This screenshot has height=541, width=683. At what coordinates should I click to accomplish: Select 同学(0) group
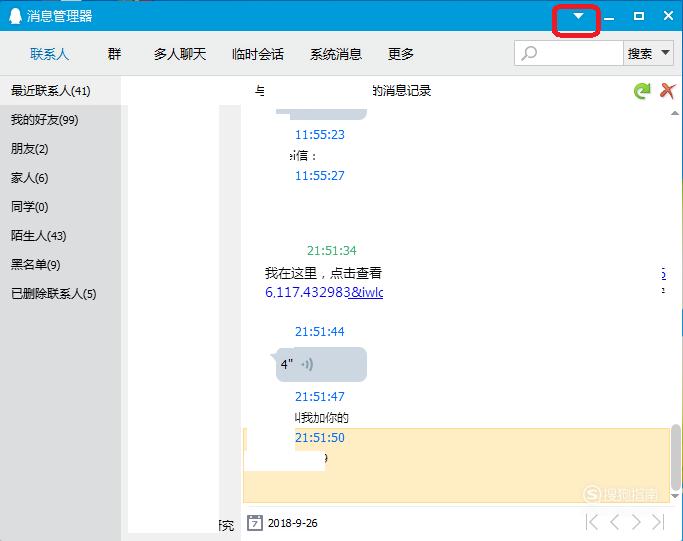coord(60,207)
